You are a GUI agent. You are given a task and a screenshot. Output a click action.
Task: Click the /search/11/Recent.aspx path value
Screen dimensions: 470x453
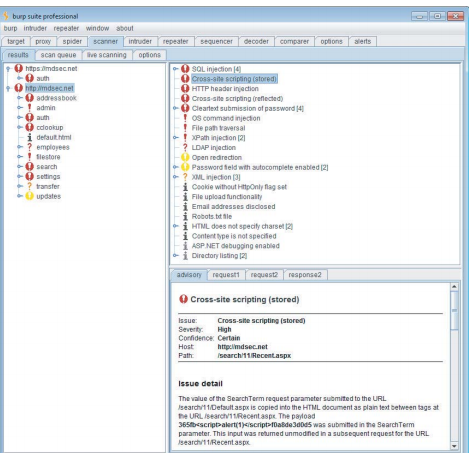pos(254,355)
